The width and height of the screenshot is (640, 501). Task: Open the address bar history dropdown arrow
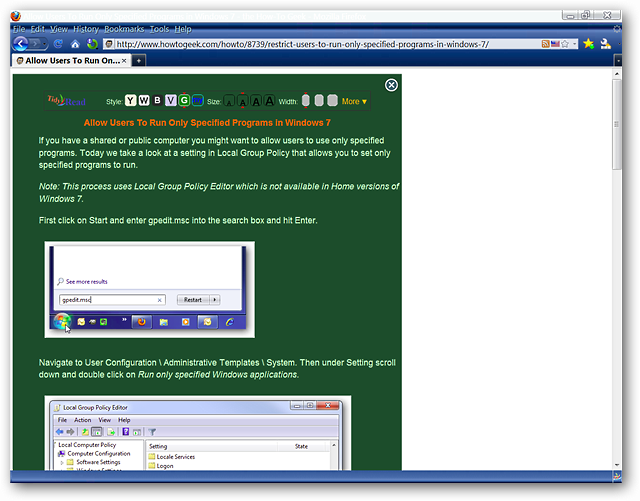click(x=575, y=44)
